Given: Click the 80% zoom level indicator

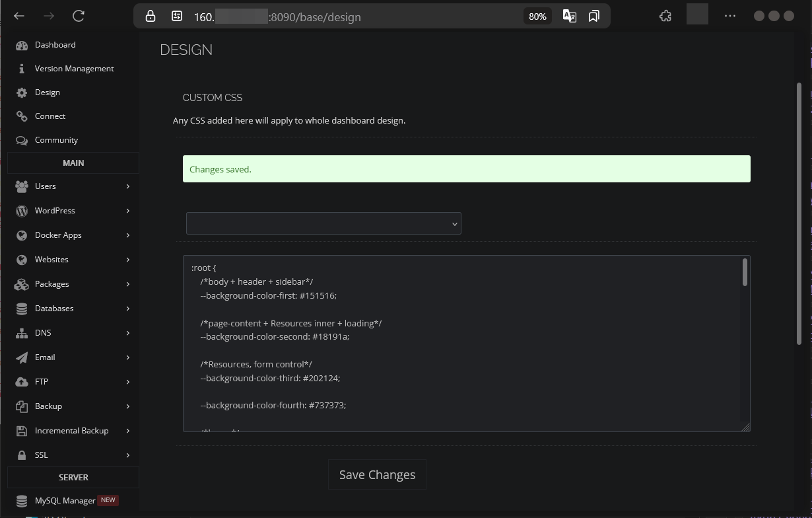Looking at the screenshot, I should click(x=537, y=17).
